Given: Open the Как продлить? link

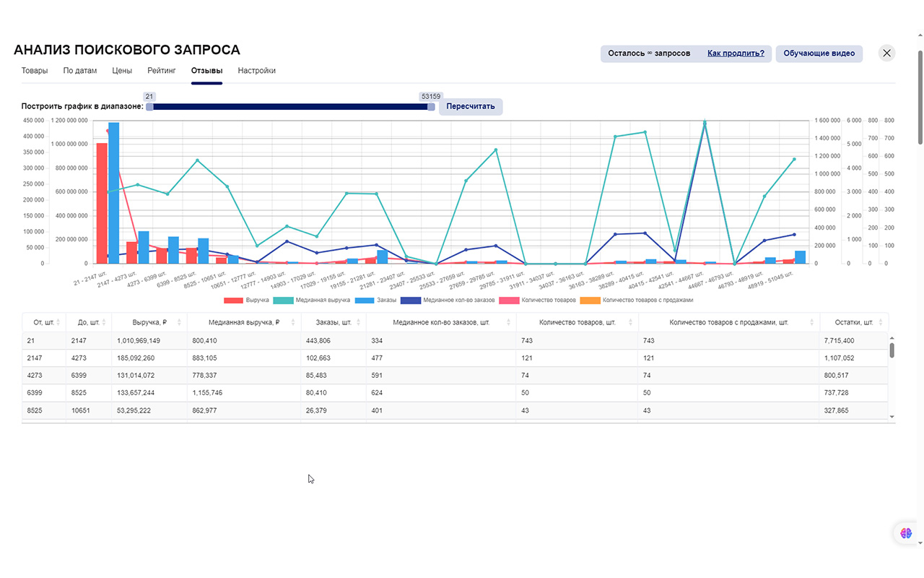Looking at the screenshot, I should tap(736, 53).
